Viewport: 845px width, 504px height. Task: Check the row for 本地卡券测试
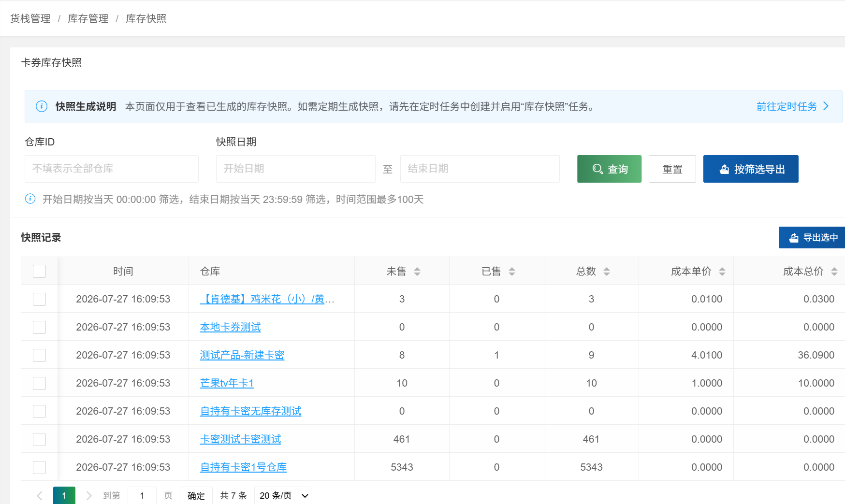point(39,327)
